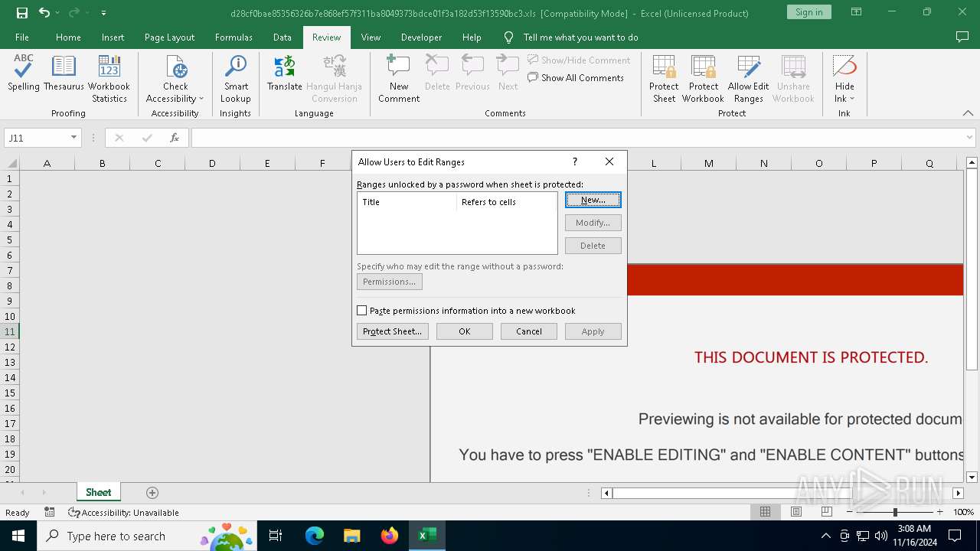
Task: Open the Developer tab
Action: click(421, 37)
